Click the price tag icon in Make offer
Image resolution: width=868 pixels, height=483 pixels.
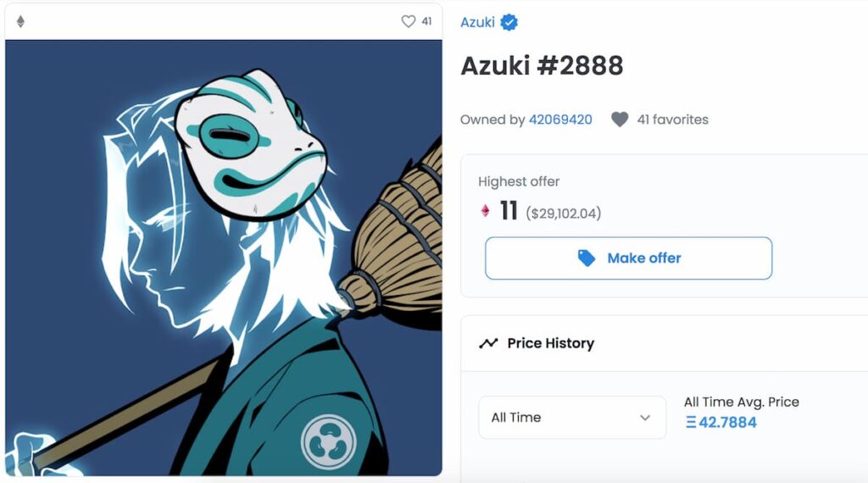pyautogui.click(x=587, y=258)
